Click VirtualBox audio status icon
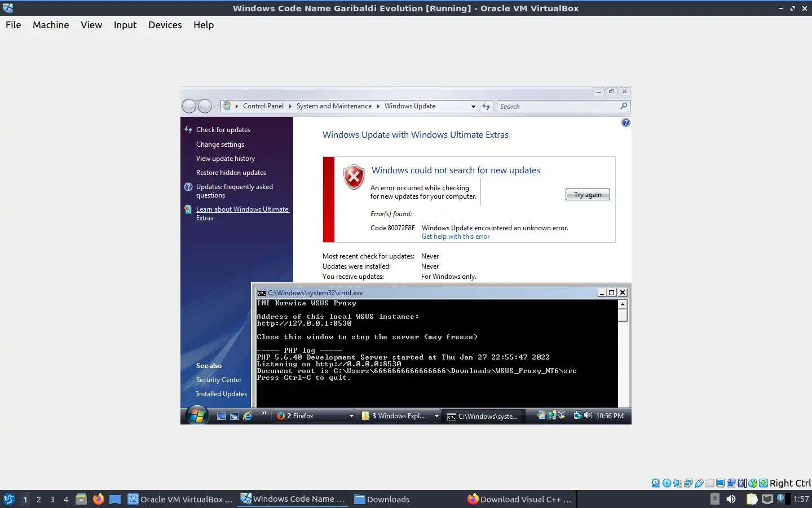The image size is (812, 508). (x=677, y=483)
